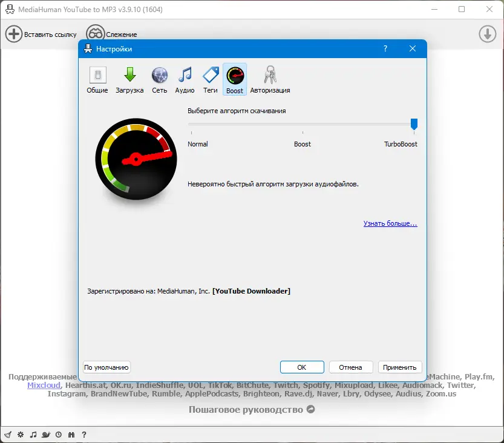Click the clock icon in status bar
Viewport: 504px width, 443px height.
(59, 435)
